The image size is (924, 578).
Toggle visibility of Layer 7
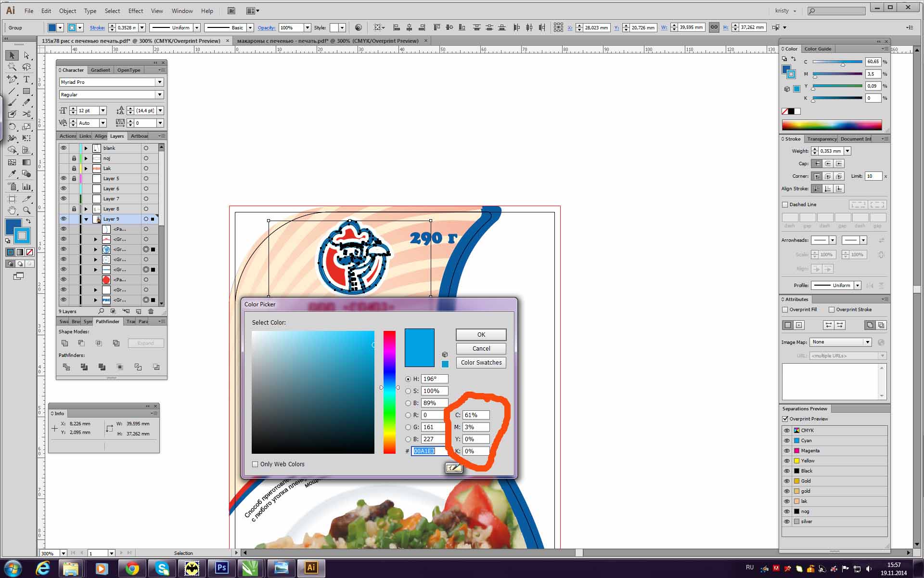coord(64,198)
